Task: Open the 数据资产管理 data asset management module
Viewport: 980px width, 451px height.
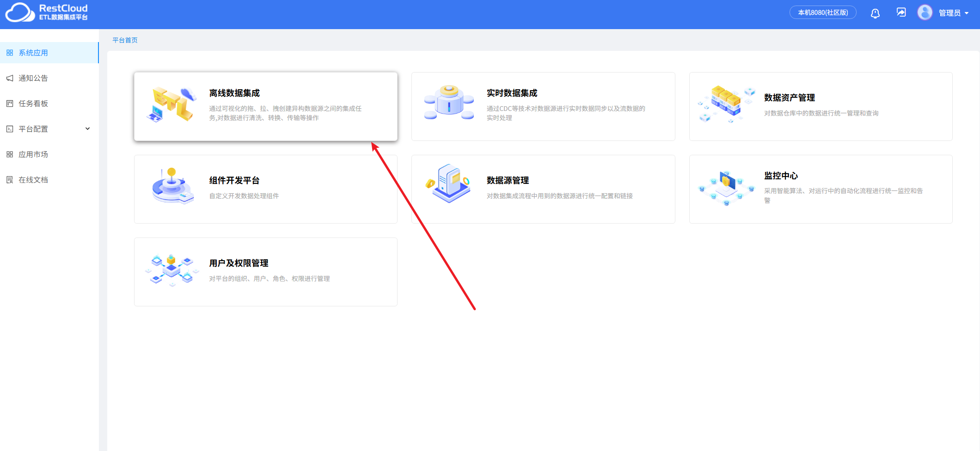Action: coord(820,106)
